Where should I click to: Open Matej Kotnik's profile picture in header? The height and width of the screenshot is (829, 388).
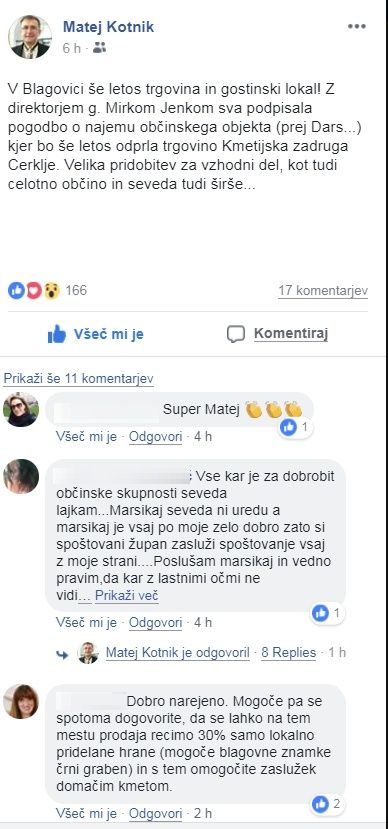click(x=30, y=36)
